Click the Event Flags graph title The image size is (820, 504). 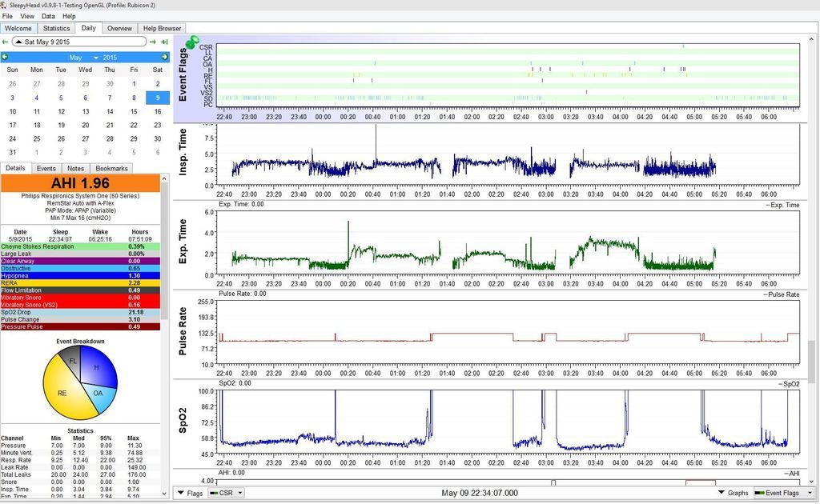pyautogui.click(x=183, y=74)
